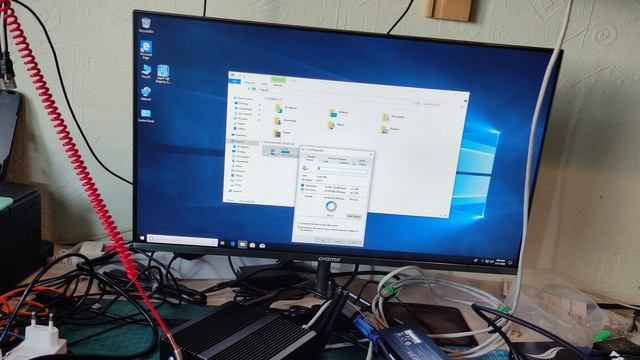Click Cancel in the Properties dialog
This screenshot has height=360, width=640.
(x=339, y=242)
